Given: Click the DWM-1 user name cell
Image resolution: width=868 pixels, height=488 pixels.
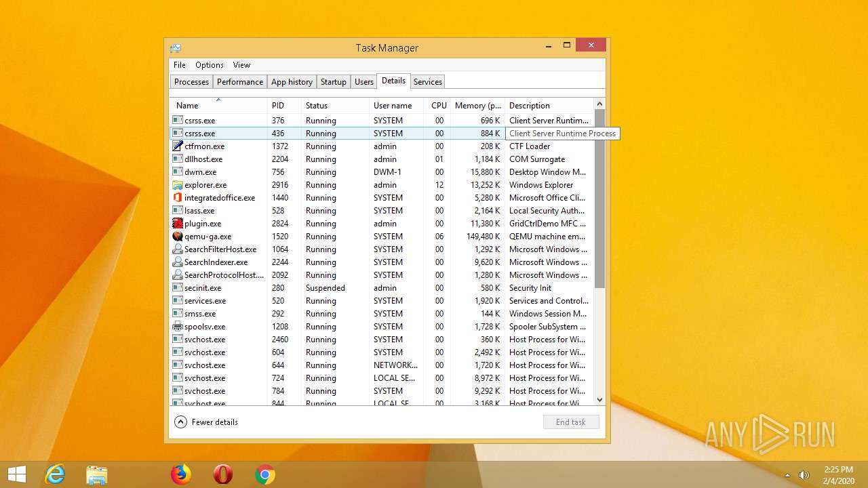Looking at the screenshot, I should (x=388, y=171).
